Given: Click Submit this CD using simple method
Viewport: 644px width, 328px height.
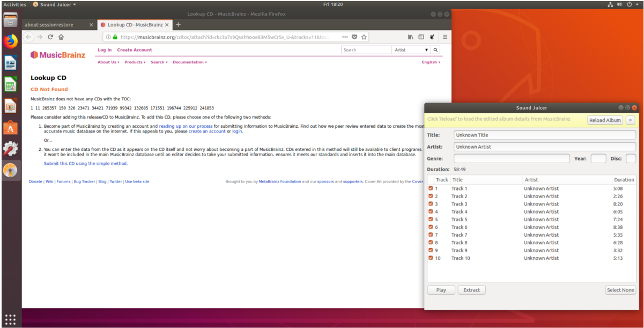Looking at the screenshot, I should tap(86, 163).
